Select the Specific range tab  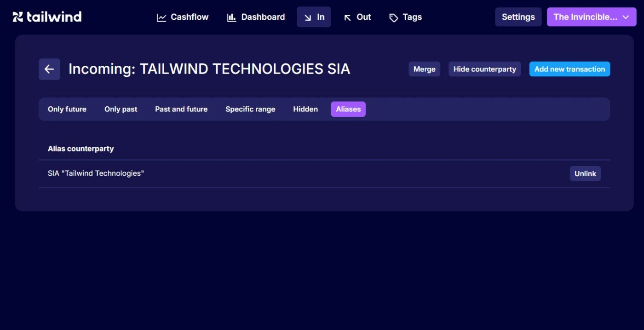(250, 109)
